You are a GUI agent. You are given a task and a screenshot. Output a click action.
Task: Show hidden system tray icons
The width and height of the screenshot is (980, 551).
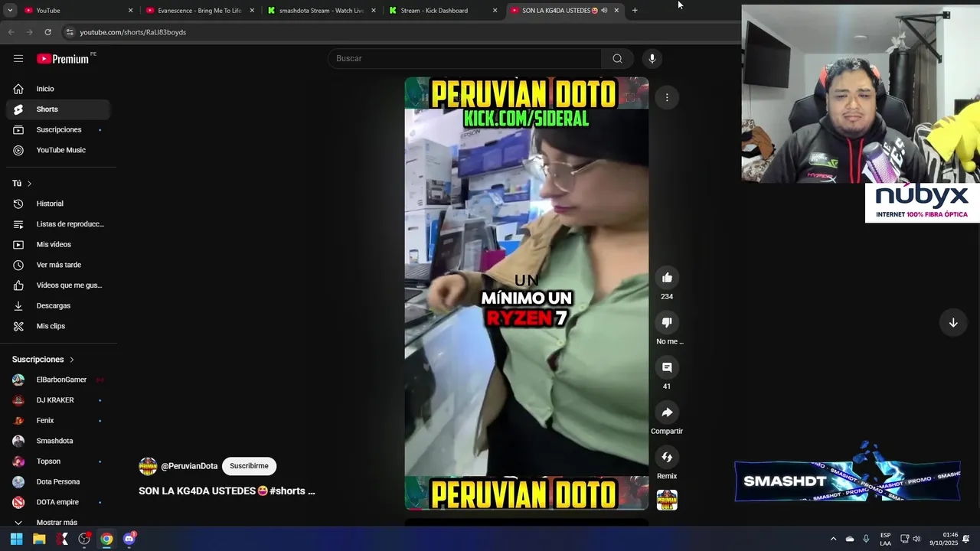click(833, 539)
